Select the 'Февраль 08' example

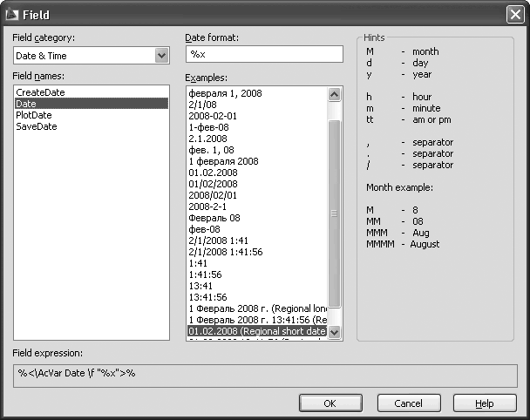tap(214, 218)
